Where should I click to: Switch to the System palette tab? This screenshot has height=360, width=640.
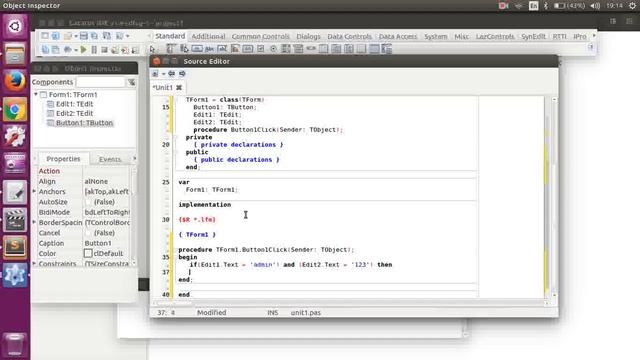[x=436, y=36]
